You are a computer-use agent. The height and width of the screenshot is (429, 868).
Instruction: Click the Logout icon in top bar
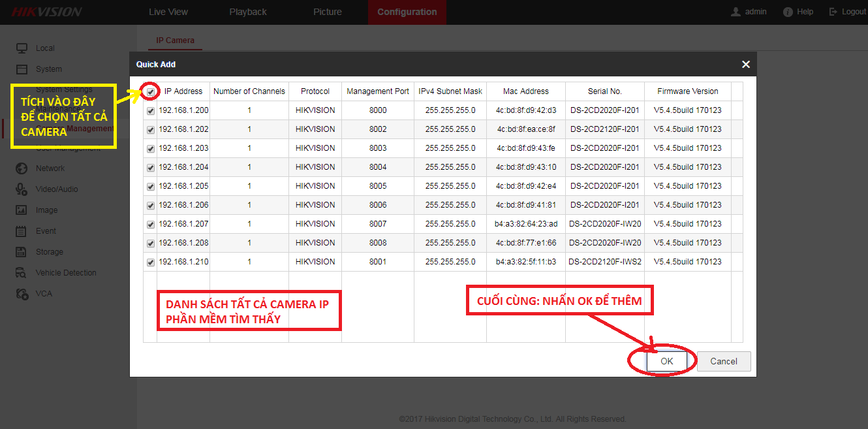pyautogui.click(x=833, y=12)
